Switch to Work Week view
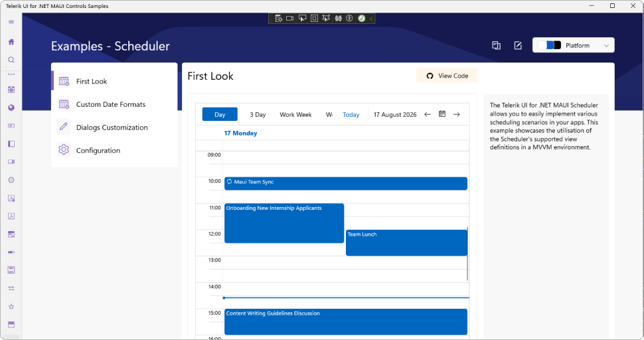The width and height of the screenshot is (644, 340). coord(295,115)
